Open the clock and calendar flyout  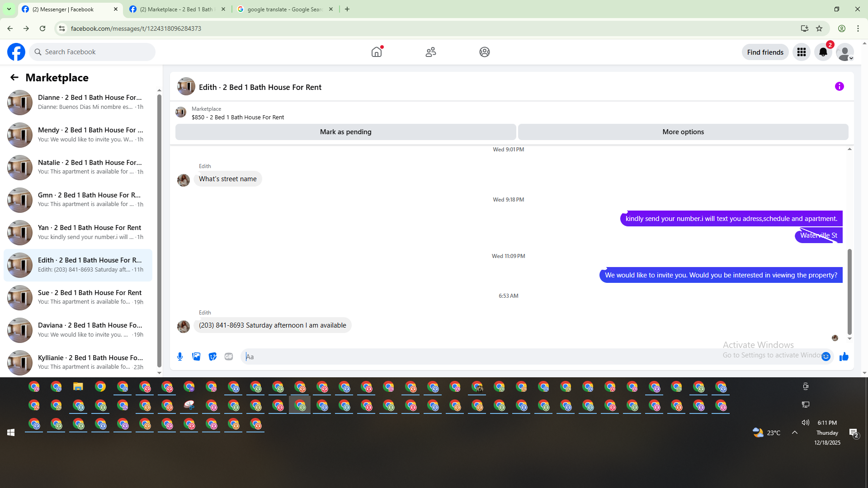[x=827, y=432]
